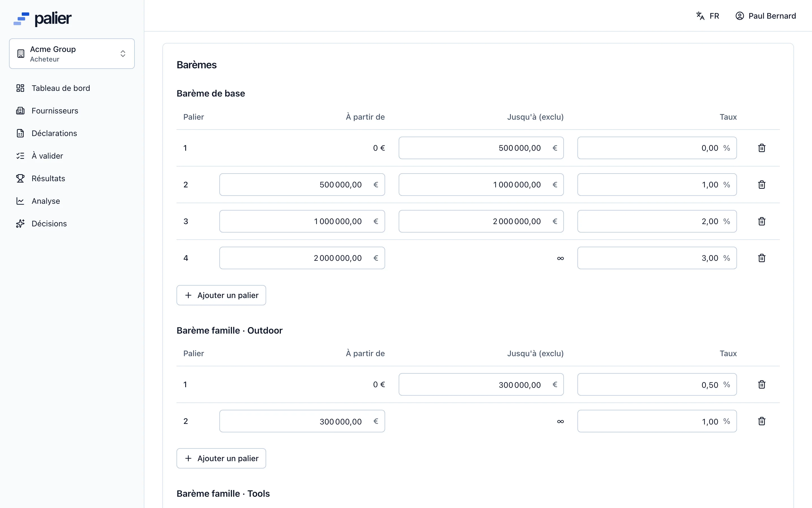This screenshot has height=508, width=812.
Task: Click the Résultats trophy icon
Action: [20, 178]
